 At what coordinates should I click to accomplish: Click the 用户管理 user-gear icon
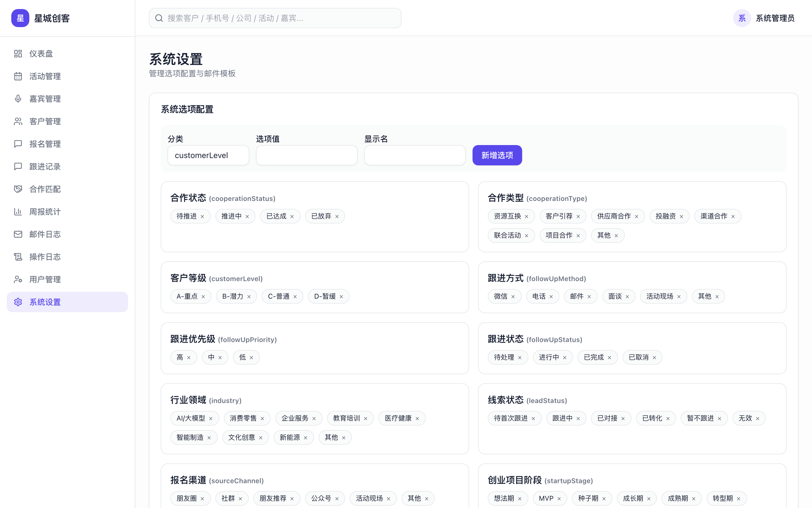[x=18, y=279]
